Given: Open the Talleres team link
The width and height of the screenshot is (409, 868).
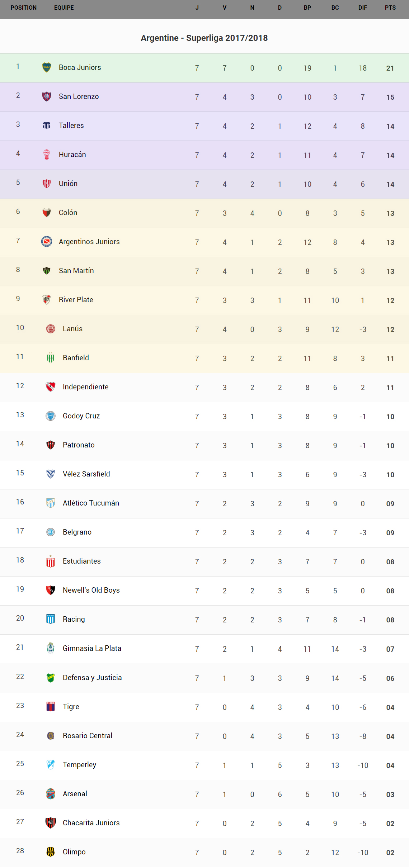Looking at the screenshot, I should pos(71,125).
